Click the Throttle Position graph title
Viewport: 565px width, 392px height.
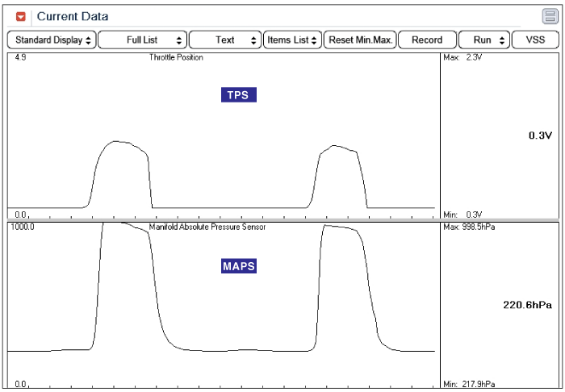[x=176, y=57]
